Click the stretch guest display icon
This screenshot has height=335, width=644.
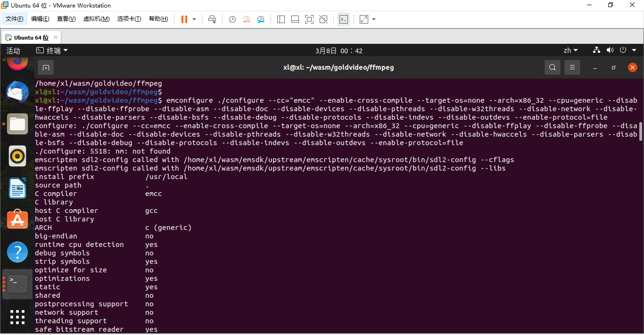364,19
